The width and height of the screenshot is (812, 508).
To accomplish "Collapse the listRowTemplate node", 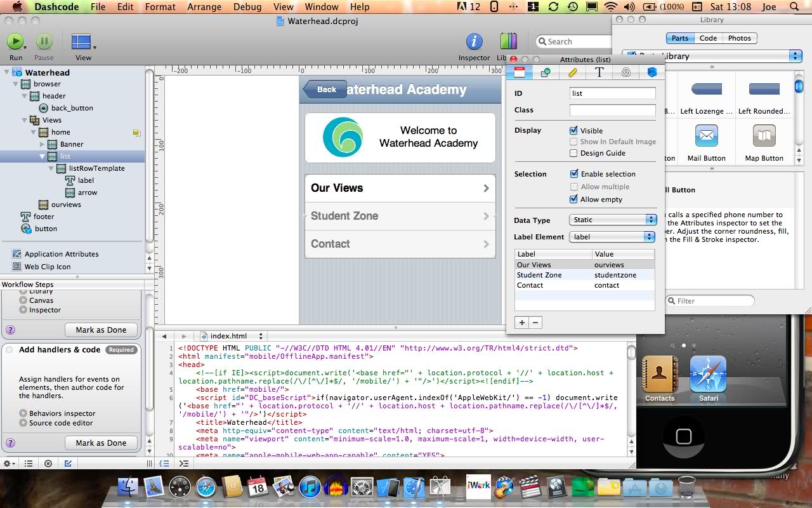I will (51, 168).
